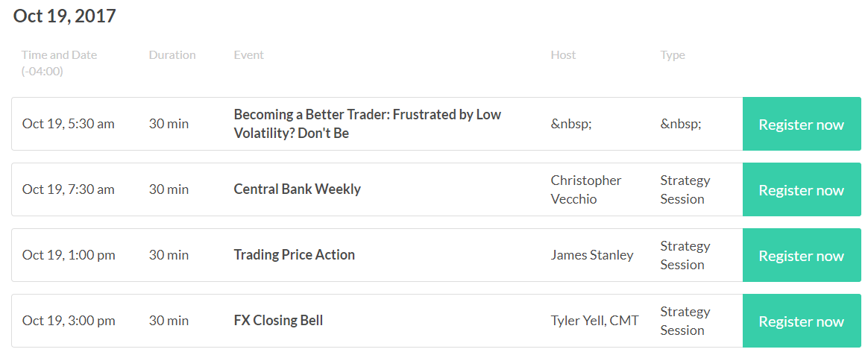Click the Event column header
Viewport: 868px width, 358px height.
[x=249, y=55]
